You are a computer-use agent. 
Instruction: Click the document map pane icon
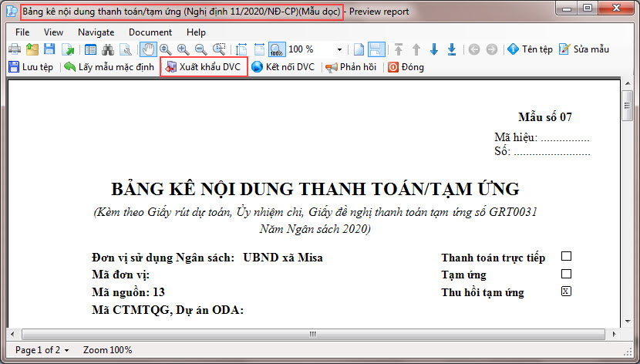click(90, 49)
